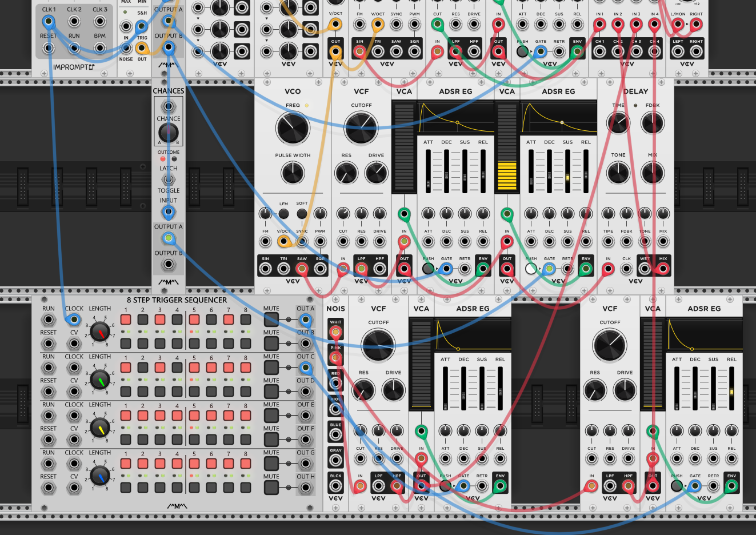Screen dimensions: 756x535
Task: Click the sequencer OUT C jack
Action: pyautogui.click(x=306, y=368)
